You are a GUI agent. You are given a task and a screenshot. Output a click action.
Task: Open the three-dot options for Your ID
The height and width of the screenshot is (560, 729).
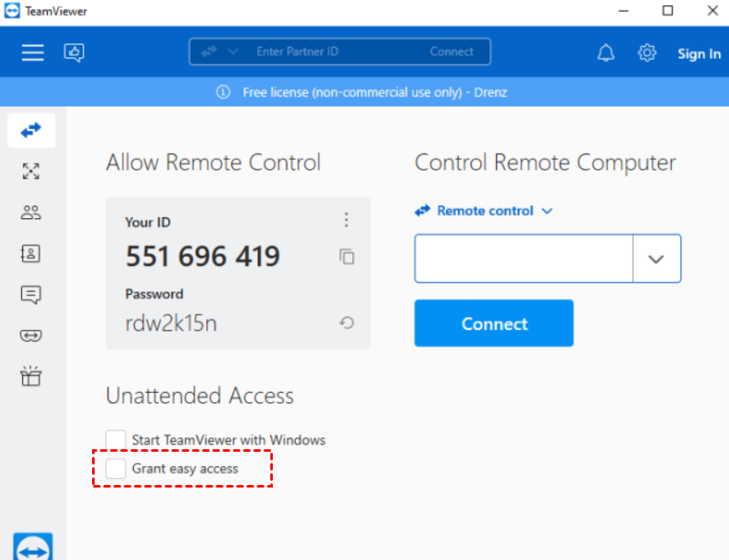point(346,221)
